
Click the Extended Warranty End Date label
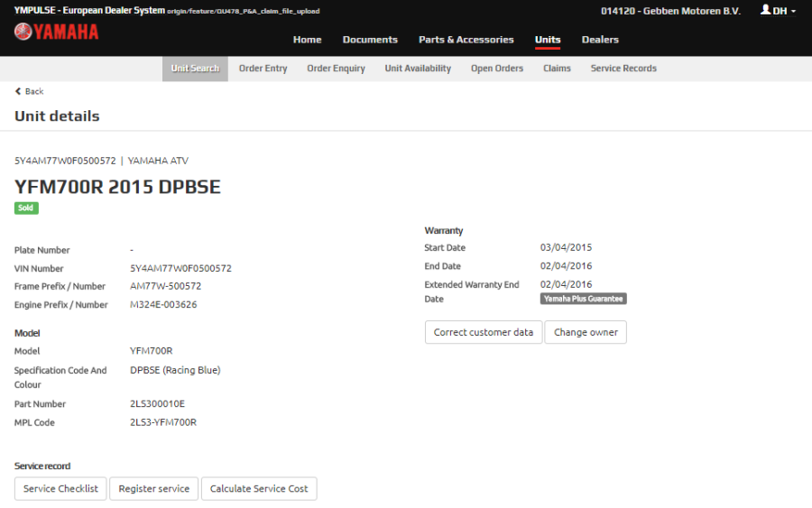[x=472, y=291]
